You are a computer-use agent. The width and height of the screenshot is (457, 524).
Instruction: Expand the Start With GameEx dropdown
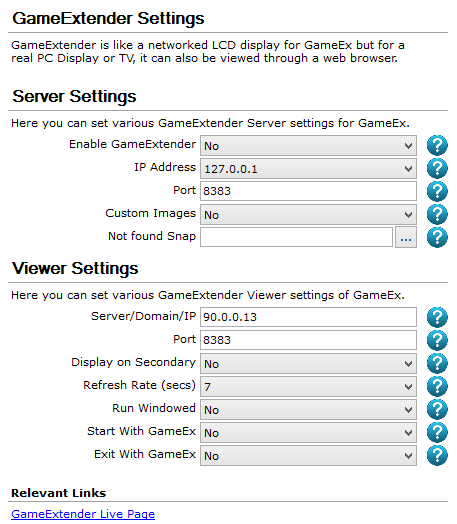click(x=308, y=433)
